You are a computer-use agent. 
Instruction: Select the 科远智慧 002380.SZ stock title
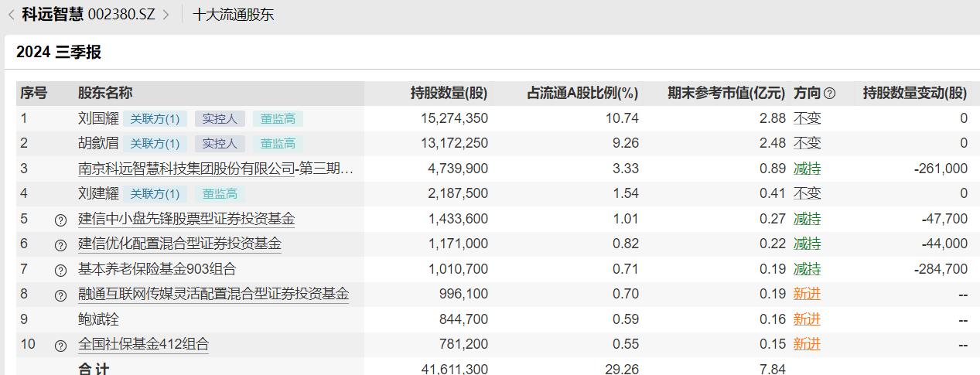tap(88, 15)
